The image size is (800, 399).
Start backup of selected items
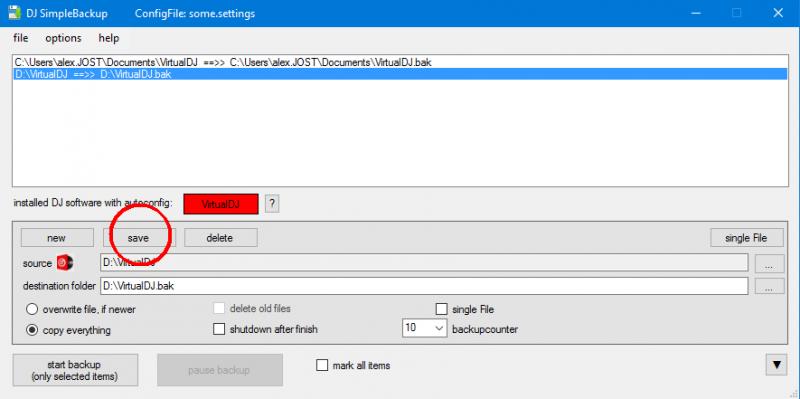75,370
